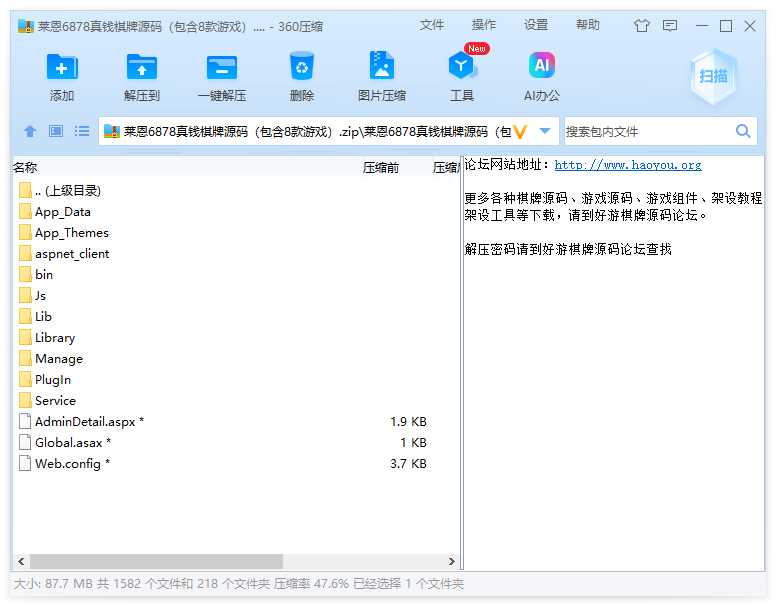Switch to list view icon

coord(82,131)
